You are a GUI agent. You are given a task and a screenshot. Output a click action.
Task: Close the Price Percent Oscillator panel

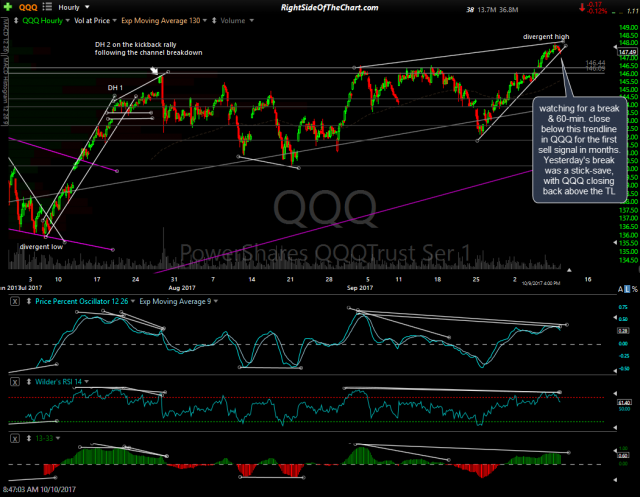click(15, 302)
